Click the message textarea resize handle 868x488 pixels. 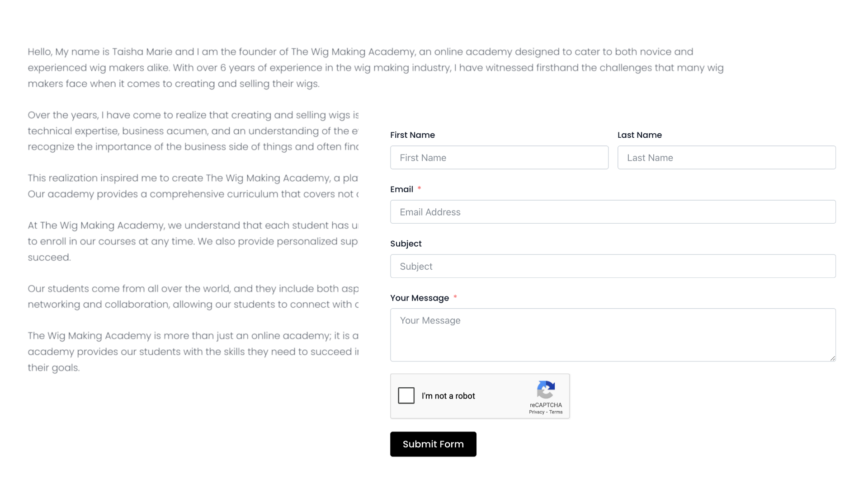(x=832, y=358)
